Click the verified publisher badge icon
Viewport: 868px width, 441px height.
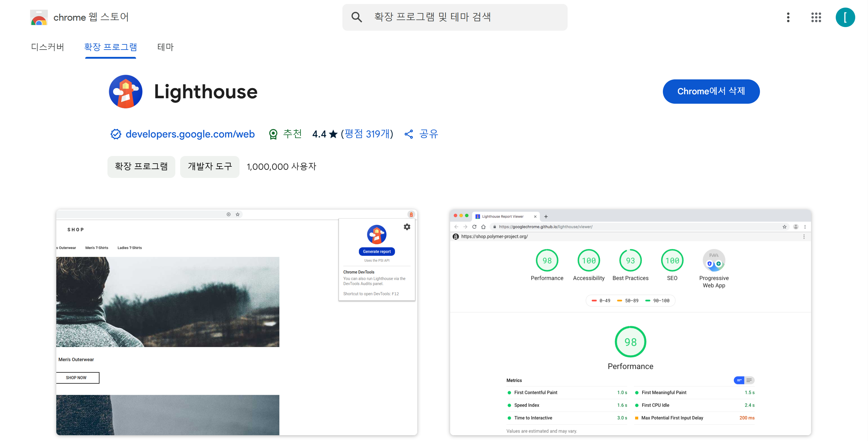[116, 134]
